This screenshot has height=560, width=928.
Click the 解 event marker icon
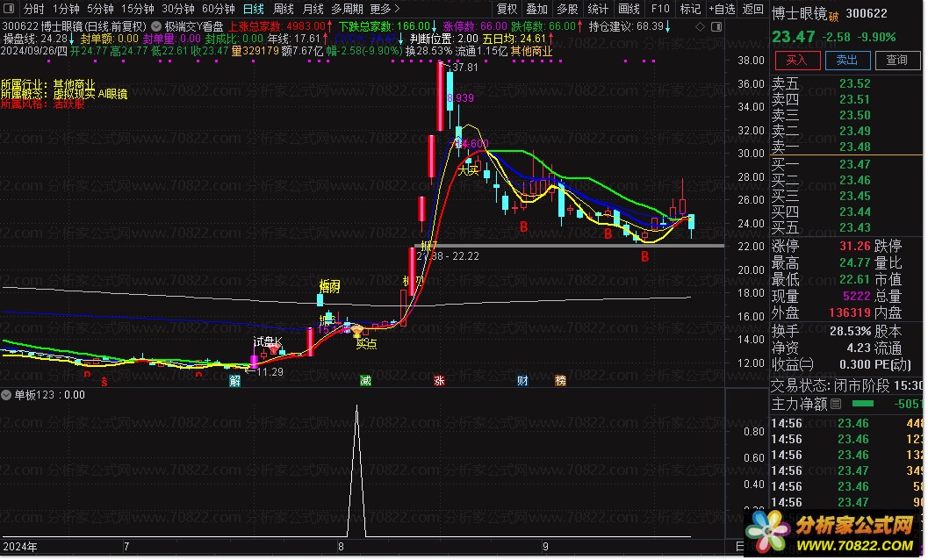pyautogui.click(x=235, y=381)
